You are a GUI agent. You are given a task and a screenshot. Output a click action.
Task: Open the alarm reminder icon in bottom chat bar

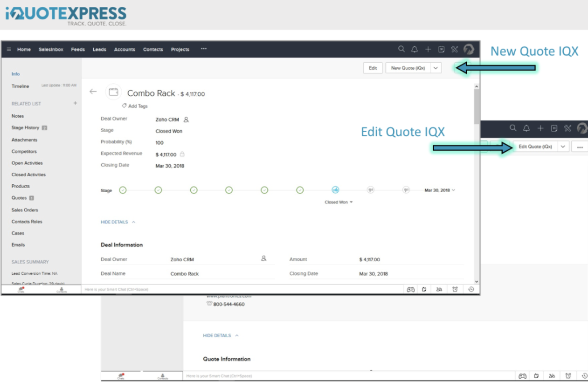(x=455, y=289)
